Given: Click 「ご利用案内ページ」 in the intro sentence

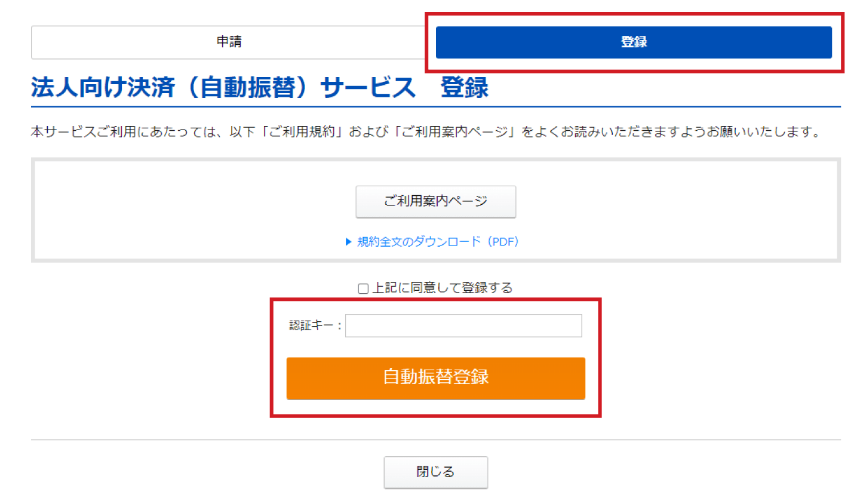Looking at the screenshot, I should click(454, 131).
